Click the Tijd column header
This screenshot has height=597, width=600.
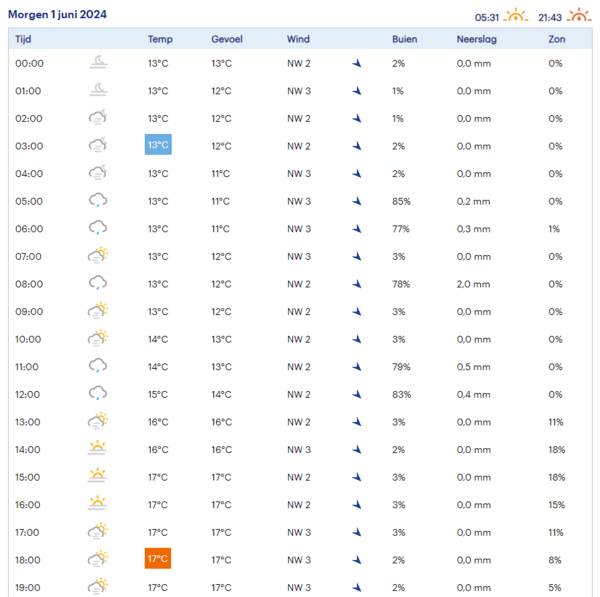(23, 39)
